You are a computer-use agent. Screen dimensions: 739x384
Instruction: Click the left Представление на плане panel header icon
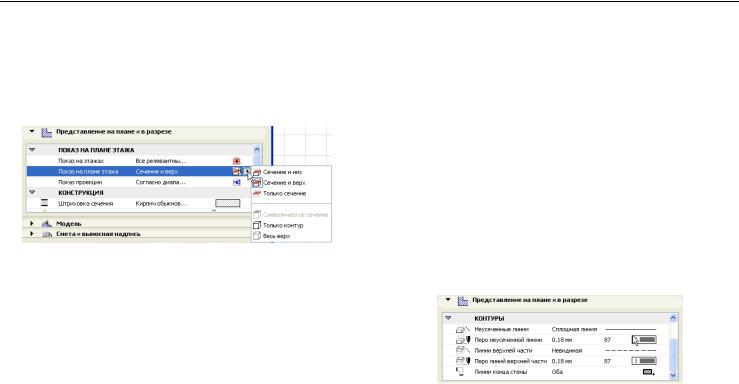click(47, 132)
